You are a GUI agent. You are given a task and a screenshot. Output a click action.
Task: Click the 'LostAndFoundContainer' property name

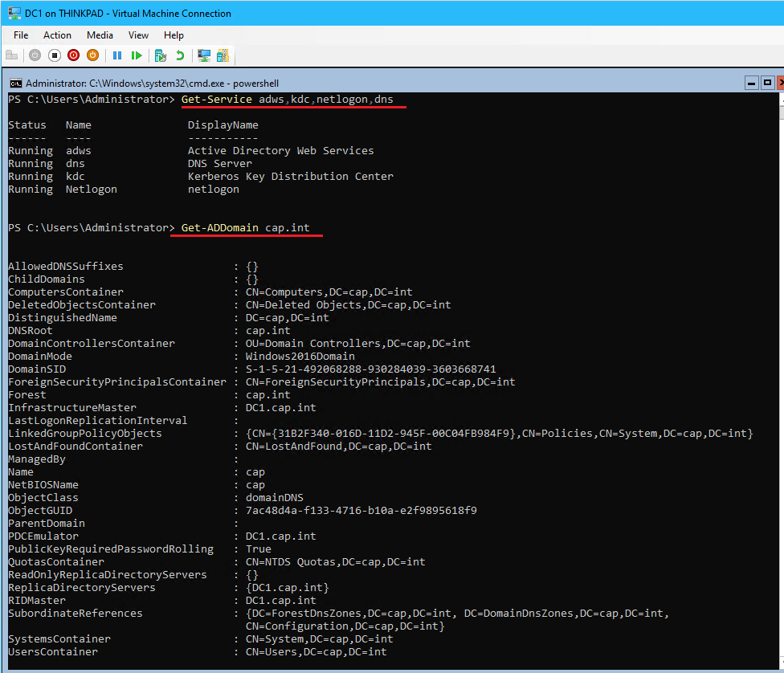click(76, 446)
